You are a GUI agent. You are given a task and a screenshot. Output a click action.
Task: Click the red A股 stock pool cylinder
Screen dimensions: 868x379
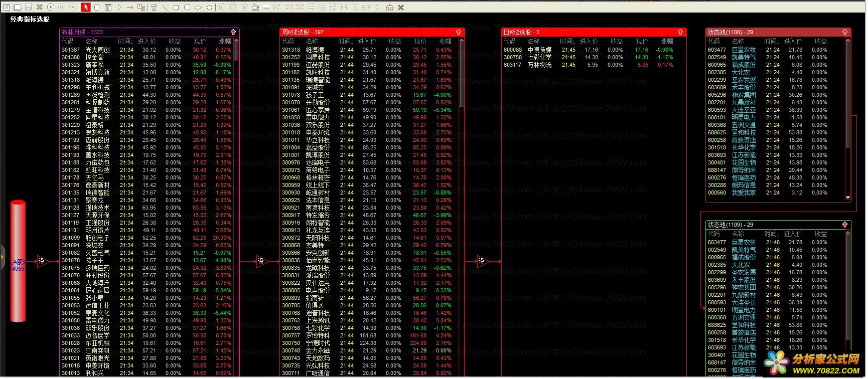(18, 261)
